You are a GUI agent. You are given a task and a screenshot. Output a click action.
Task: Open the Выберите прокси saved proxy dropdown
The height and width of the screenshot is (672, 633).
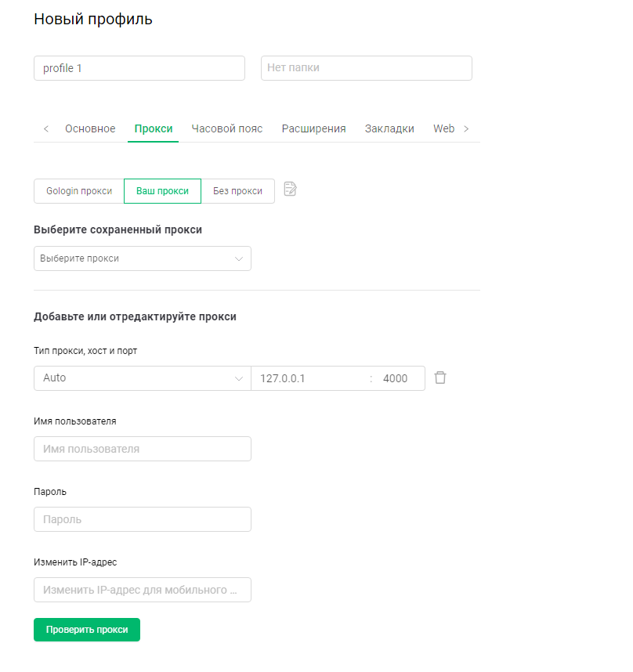tap(142, 258)
